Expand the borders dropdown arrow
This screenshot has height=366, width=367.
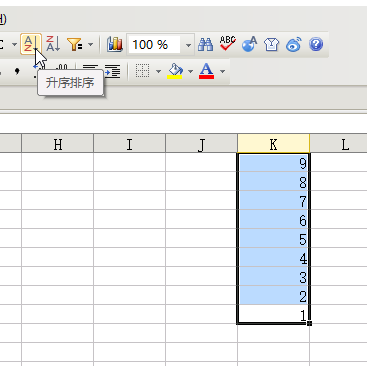[x=158, y=71]
